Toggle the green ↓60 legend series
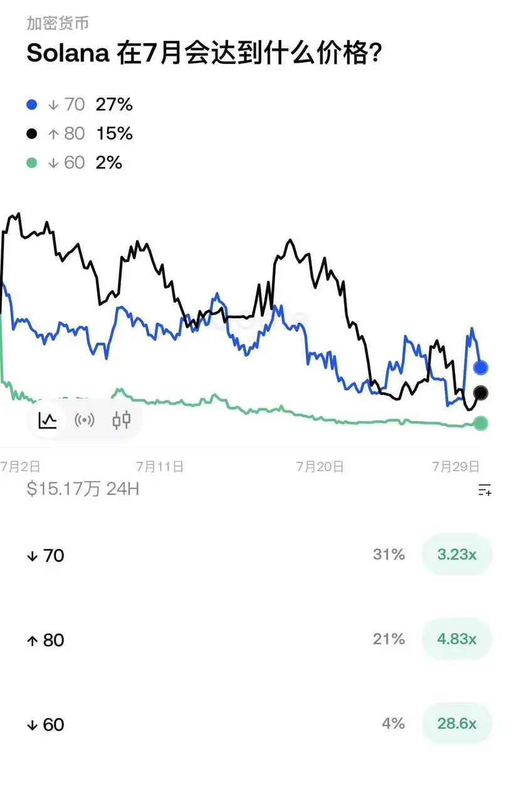The image size is (519, 812). tap(75, 163)
